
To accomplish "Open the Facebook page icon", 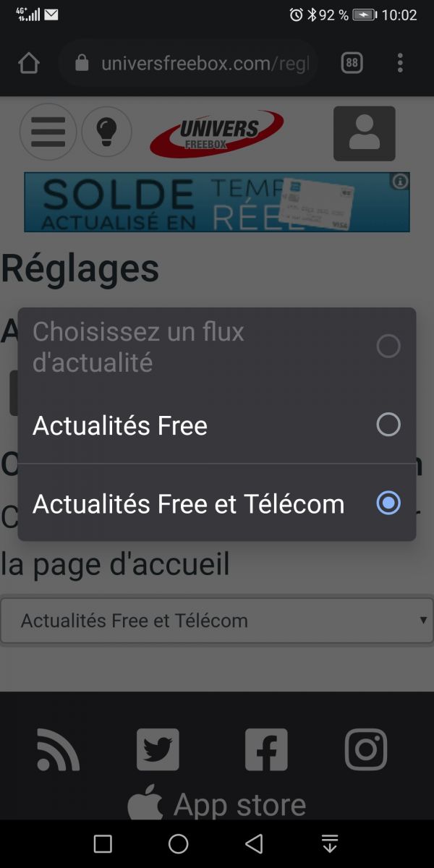I will pyautogui.click(x=265, y=749).
